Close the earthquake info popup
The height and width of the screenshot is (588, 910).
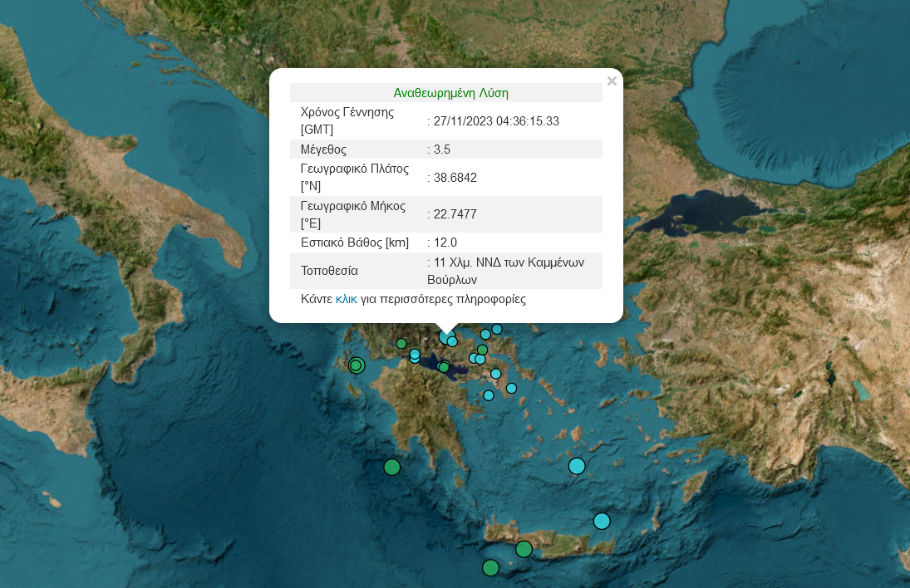pyautogui.click(x=612, y=81)
